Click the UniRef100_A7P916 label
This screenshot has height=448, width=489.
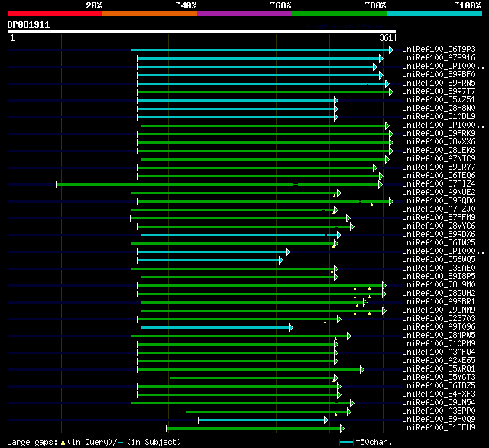(x=439, y=57)
